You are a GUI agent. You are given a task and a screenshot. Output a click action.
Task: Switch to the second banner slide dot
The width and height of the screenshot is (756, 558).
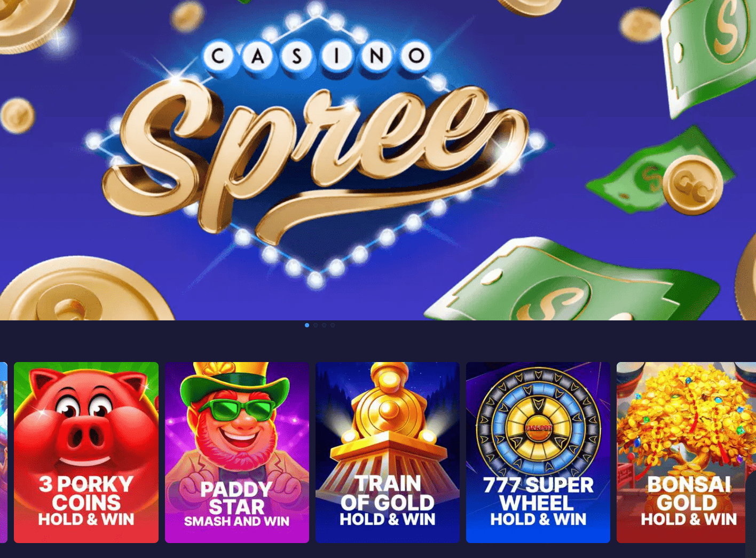click(316, 325)
